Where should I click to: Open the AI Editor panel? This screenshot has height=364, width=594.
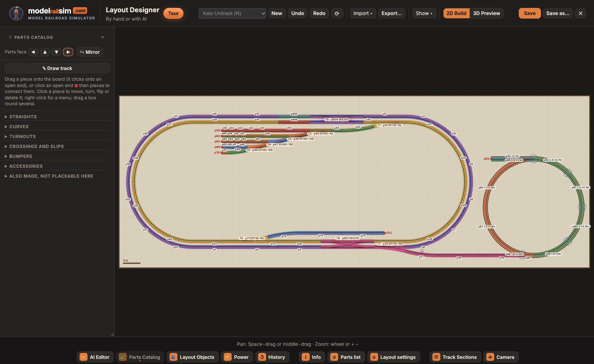click(x=95, y=357)
